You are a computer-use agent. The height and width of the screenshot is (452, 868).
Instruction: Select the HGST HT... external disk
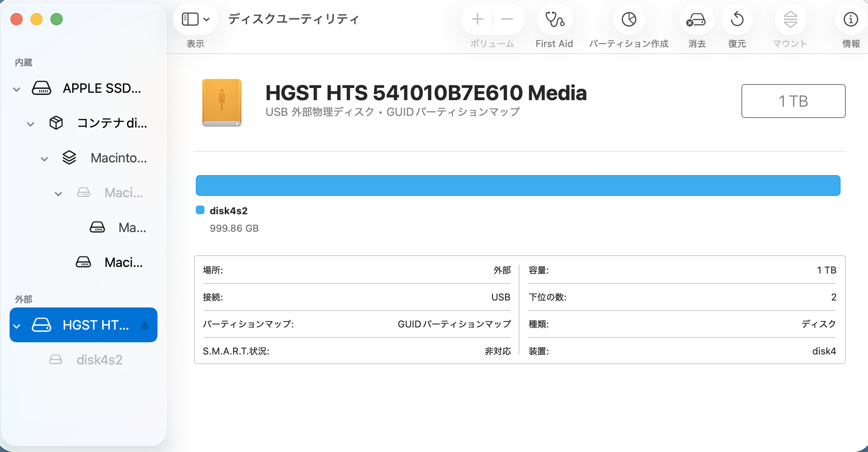(x=84, y=325)
